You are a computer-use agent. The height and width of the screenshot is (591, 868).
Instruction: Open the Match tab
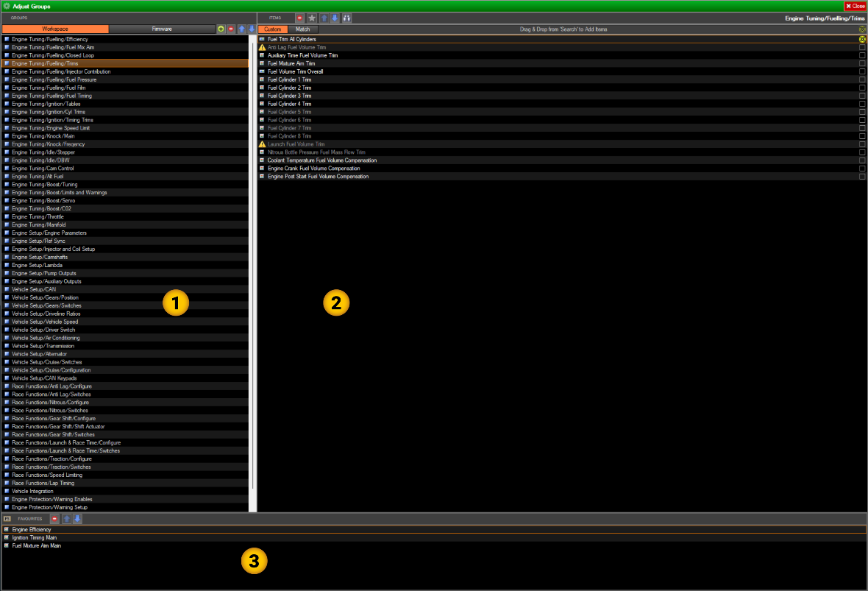tap(303, 29)
